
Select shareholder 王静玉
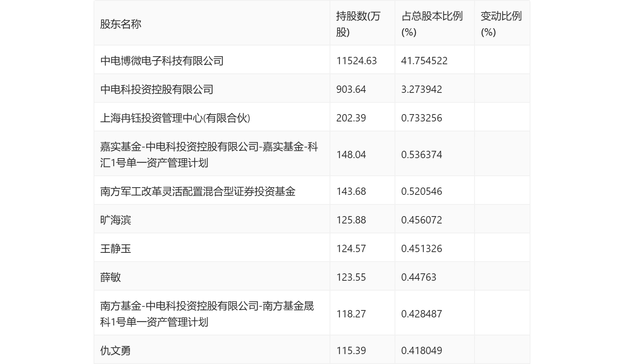click(116, 248)
